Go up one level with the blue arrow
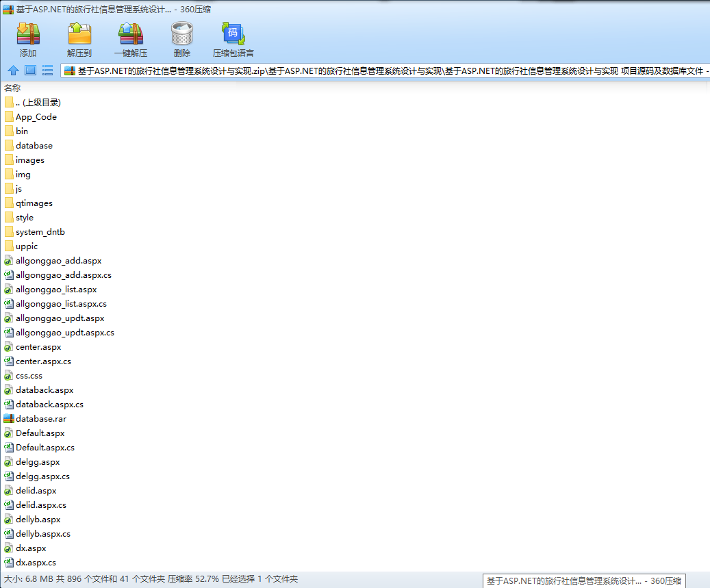This screenshot has width=710, height=588. 13,71
